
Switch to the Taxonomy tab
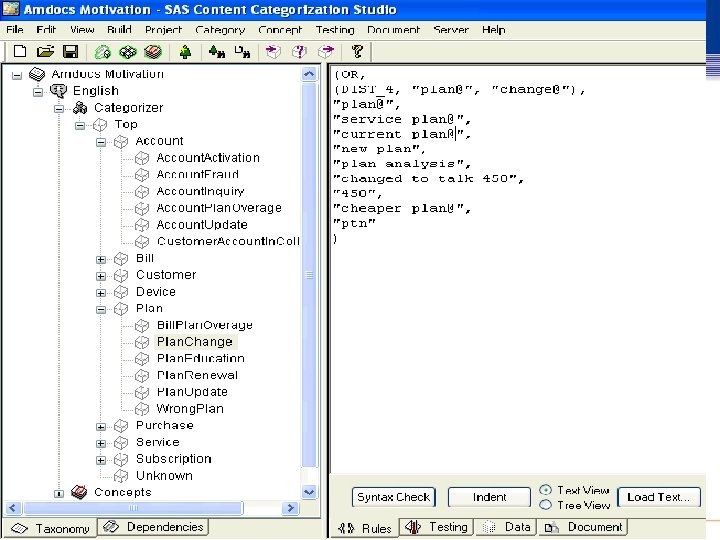[x=50, y=529]
